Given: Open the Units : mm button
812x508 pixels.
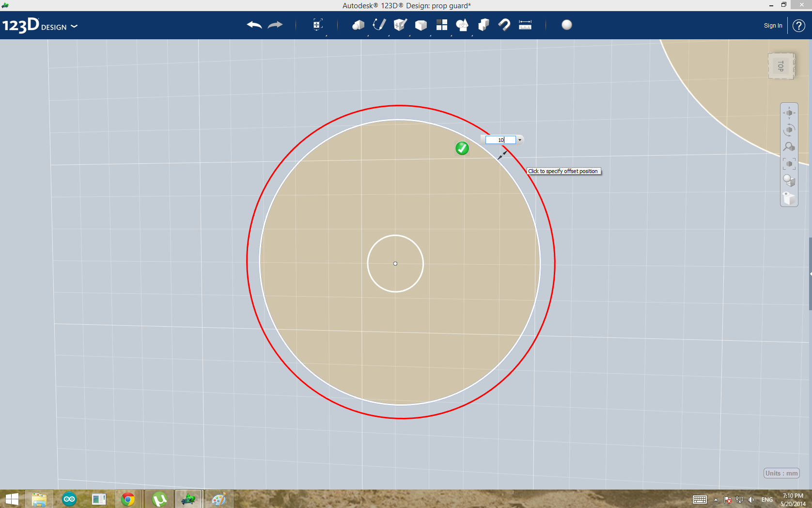Looking at the screenshot, I should pyautogui.click(x=781, y=473).
